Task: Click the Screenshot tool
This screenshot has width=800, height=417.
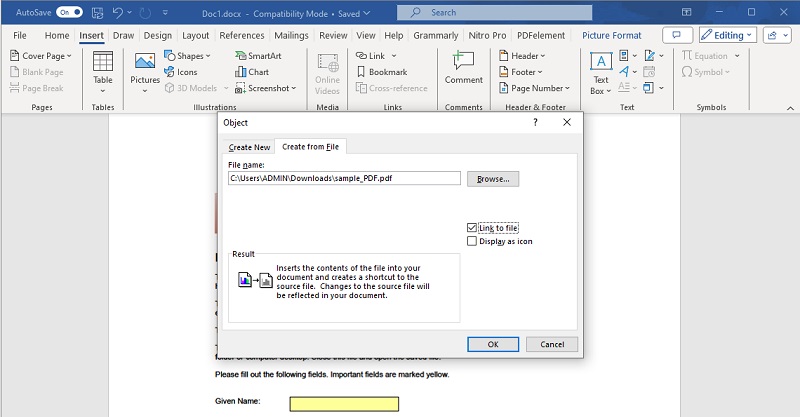Action: [x=265, y=88]
